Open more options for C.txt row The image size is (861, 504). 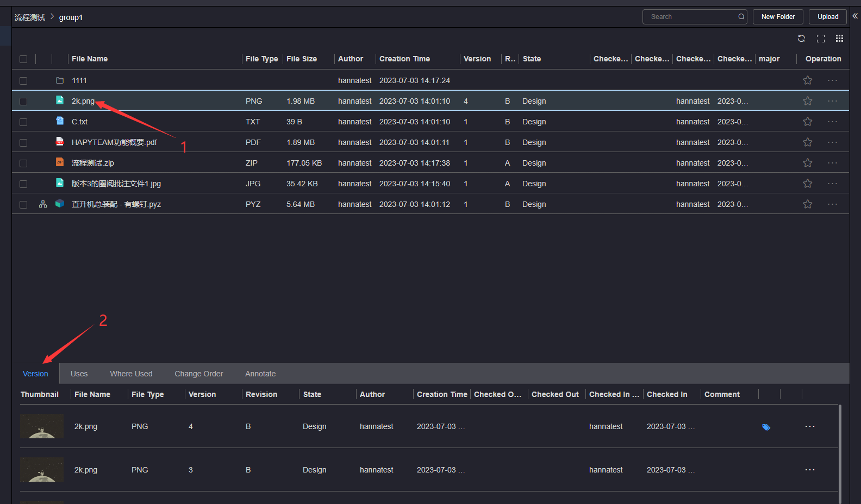[x=832, y=122]
